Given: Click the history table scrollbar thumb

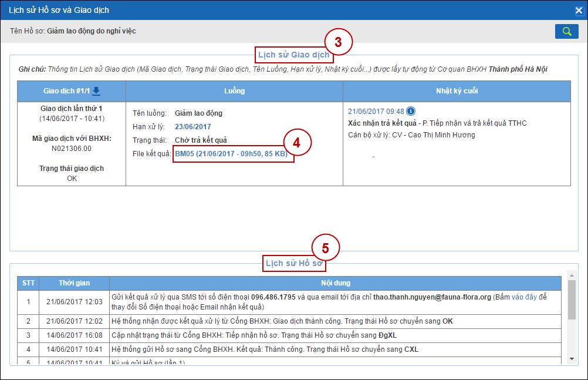Looking at the screenshot, I should pyautogui.click(x=572, y=300).
